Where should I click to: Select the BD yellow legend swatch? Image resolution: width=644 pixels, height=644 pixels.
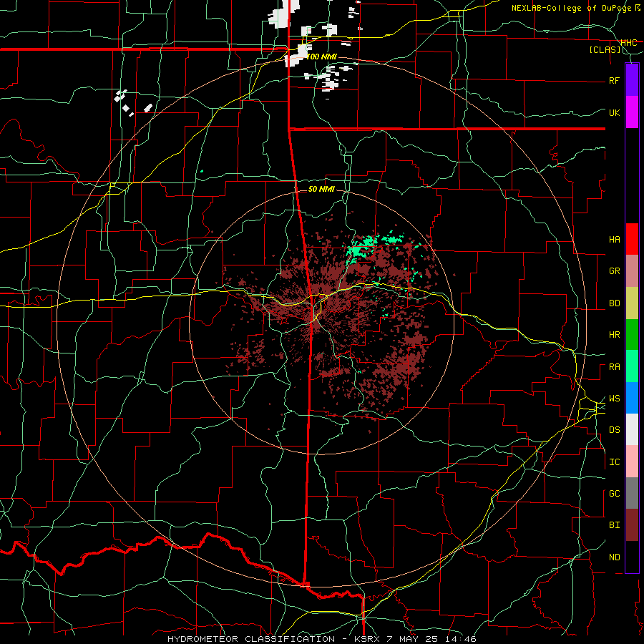[x=632, y=303]
